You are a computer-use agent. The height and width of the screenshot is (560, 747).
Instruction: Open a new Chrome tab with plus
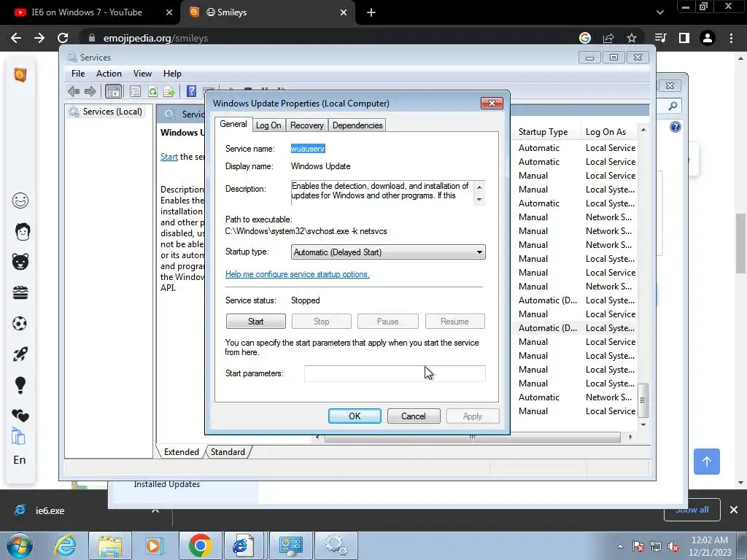pyautogui.click(x=371, y=13)
